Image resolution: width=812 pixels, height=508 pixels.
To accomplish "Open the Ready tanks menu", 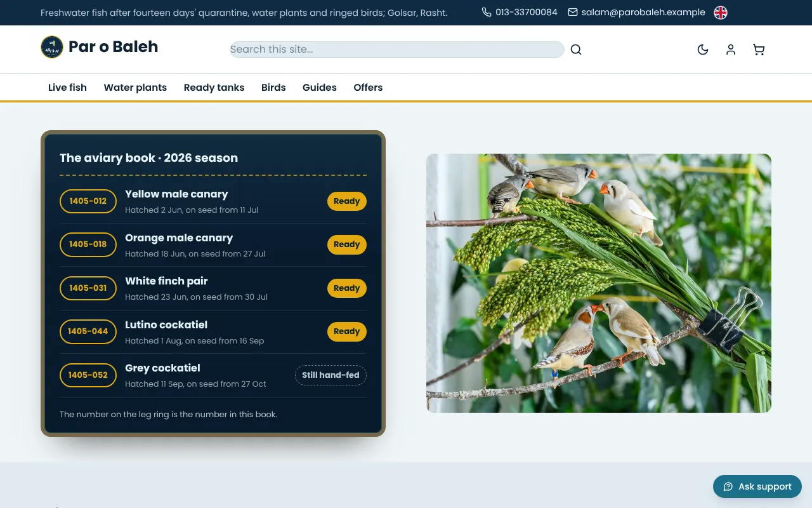I will pos(214,88).
